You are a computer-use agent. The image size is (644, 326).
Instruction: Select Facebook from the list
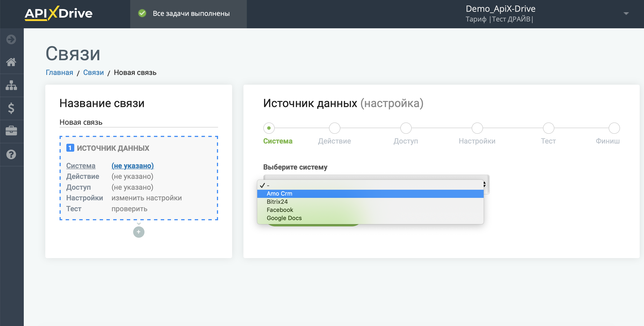point(370,210)
